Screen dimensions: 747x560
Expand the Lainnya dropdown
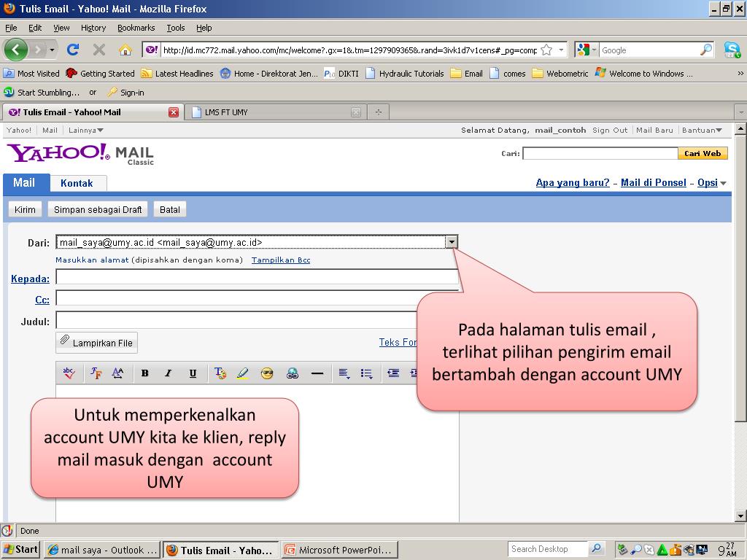click(86, 130)
